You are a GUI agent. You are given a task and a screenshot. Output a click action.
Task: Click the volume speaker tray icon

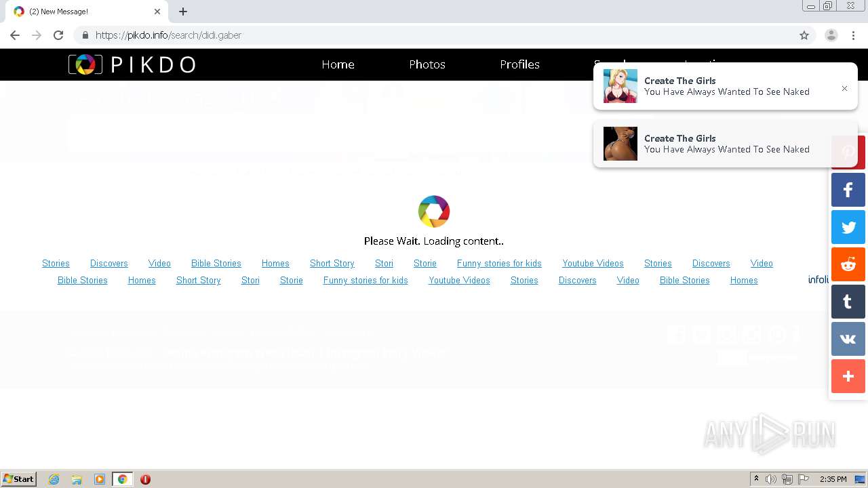(x=771, y=479)
